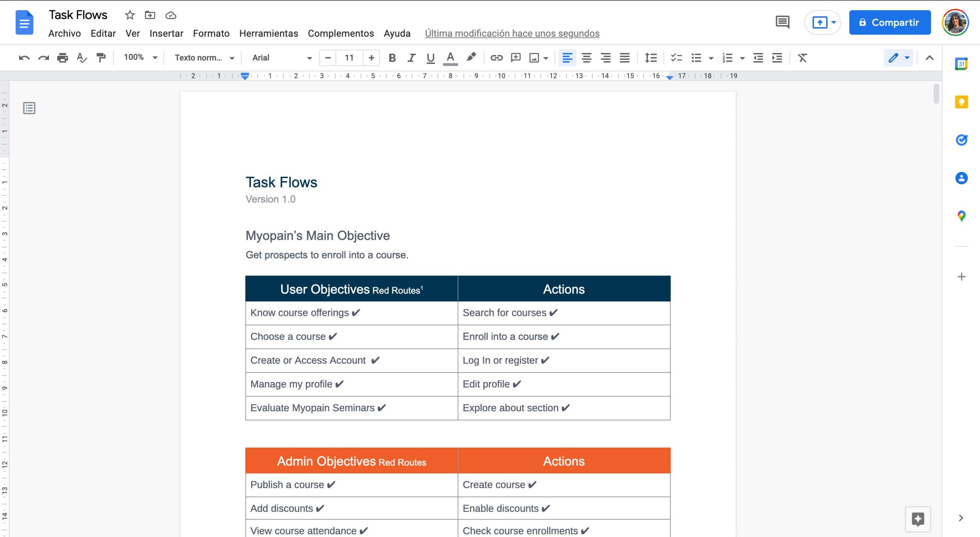
Task: Open Google Maps side panel
Action: point(961,216)
